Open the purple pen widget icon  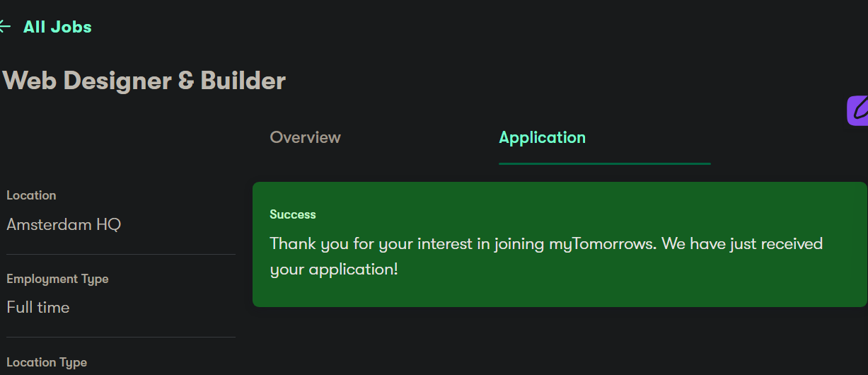[x=859, y=110]
